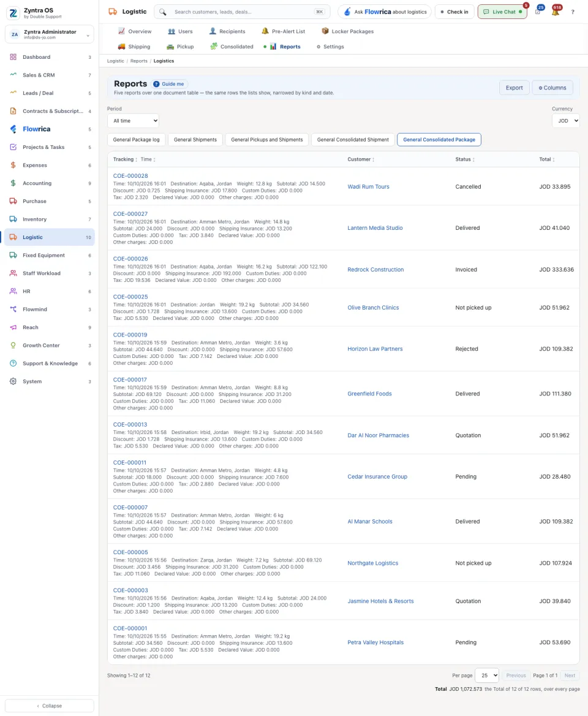This screenshot has height=716, width=588.
Task: Open the Locker Packages menu item
Action: 348,31
